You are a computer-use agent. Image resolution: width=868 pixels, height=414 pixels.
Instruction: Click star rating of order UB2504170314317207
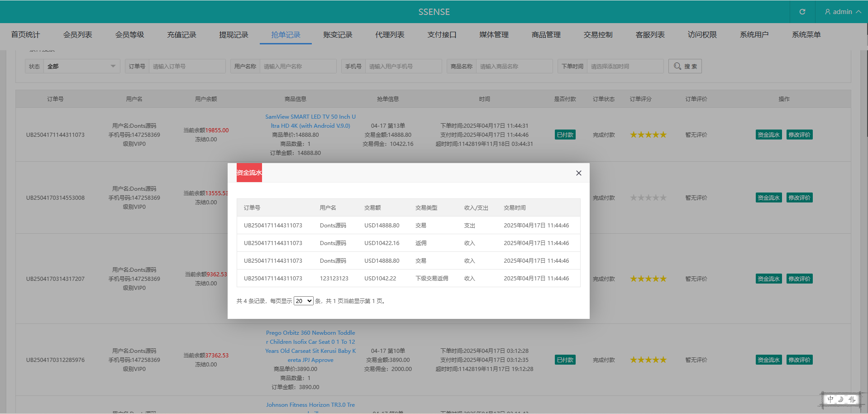coord(648,279)
